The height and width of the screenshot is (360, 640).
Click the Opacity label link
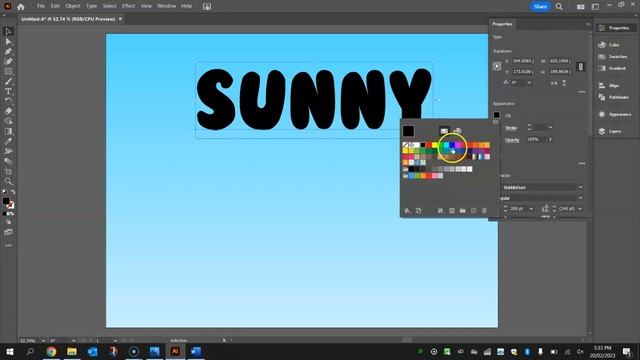click(512, 140)
